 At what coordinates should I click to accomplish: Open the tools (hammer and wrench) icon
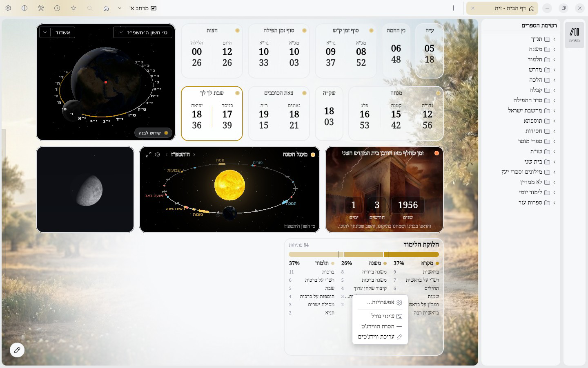point(41,8)
